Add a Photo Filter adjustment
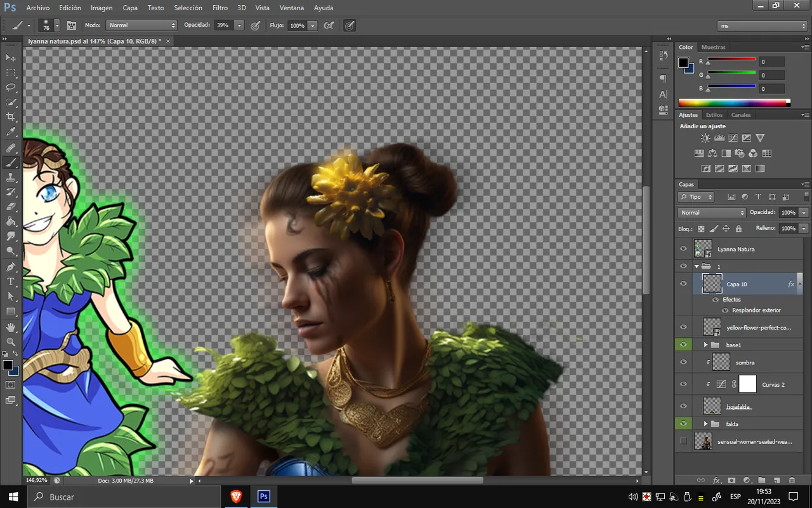812x508 pixels. pos(739,153)
